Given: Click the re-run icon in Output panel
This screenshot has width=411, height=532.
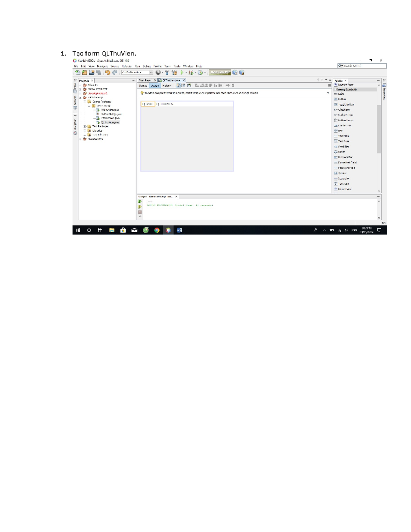Looking at the screenshot, I should click(x=140, y=201).
